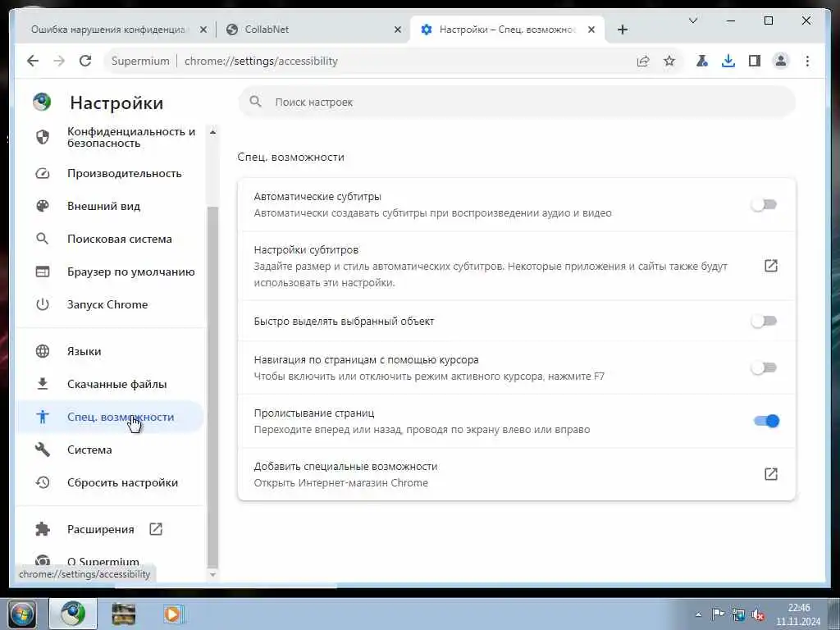Click the Supermium taskbar icon

pyautogui.click(x=73, y=614)
